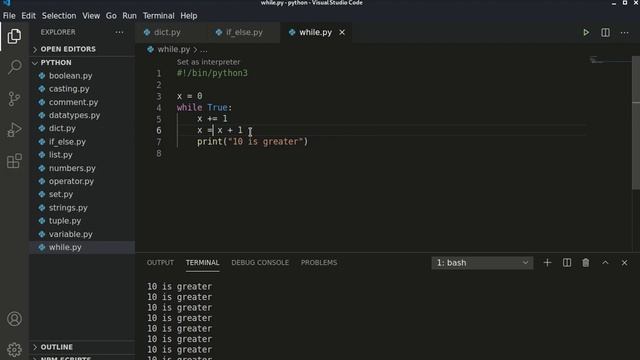Click the editor vertical scrollbar
The height and width of the screenshot is (360, 640).
636,122
